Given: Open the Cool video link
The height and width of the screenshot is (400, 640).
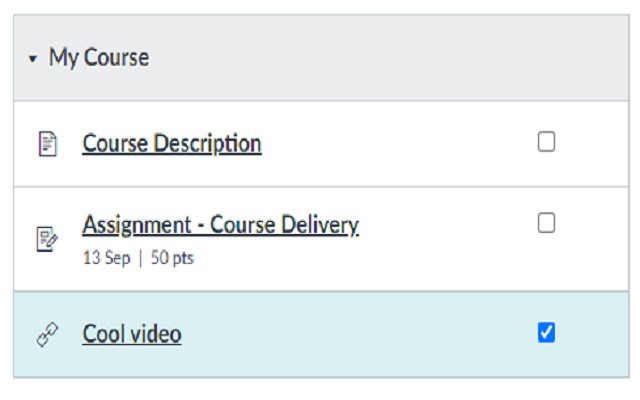Looking at the screenshot, I should [131, 334].
